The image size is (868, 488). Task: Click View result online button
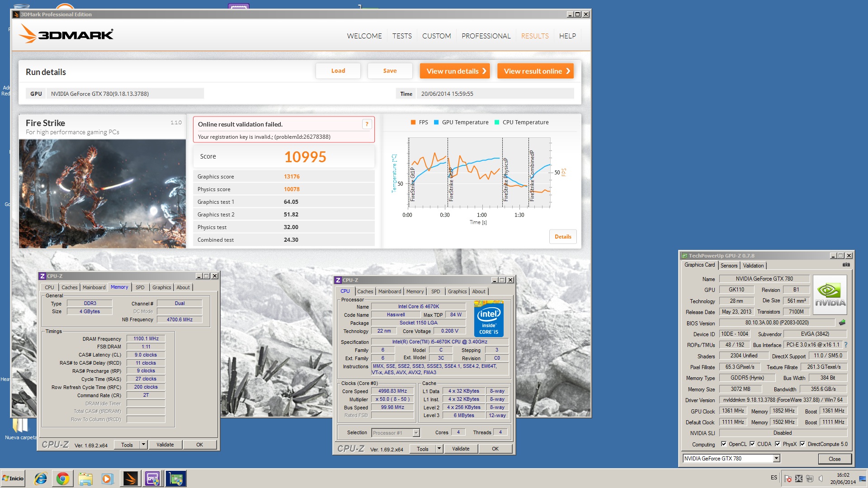pyautogui.click(x=536, y=71)
